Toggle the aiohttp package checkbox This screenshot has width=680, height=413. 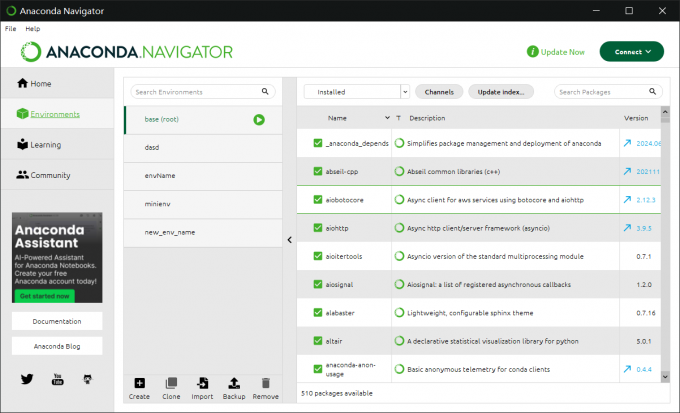click(x=318, y=228)
